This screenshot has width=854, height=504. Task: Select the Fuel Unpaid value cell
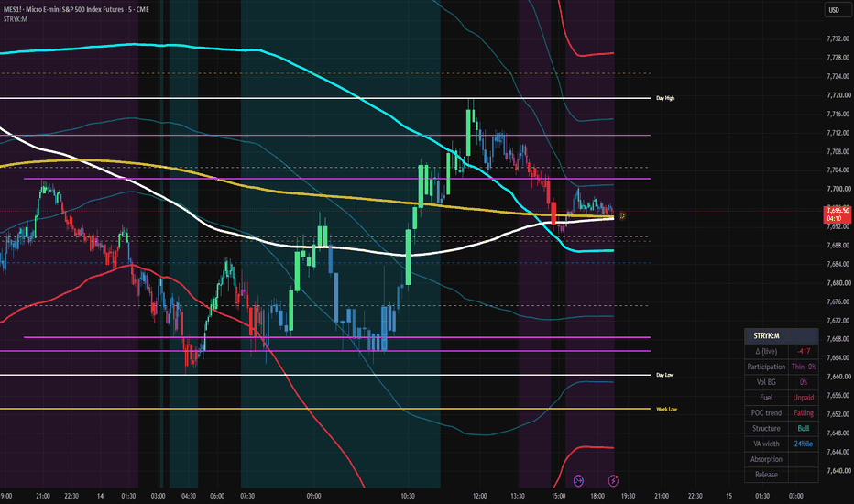[804, 397]
